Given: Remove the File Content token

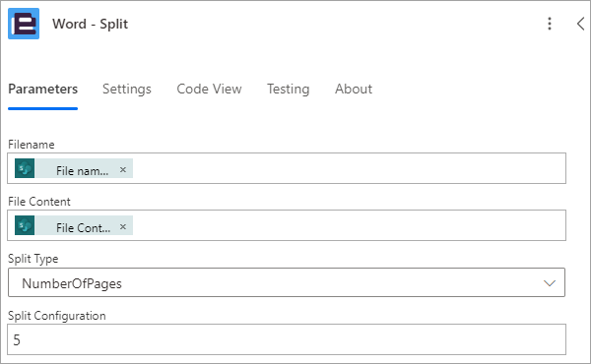Looking at the screenshot, I should tap(123, 227).
